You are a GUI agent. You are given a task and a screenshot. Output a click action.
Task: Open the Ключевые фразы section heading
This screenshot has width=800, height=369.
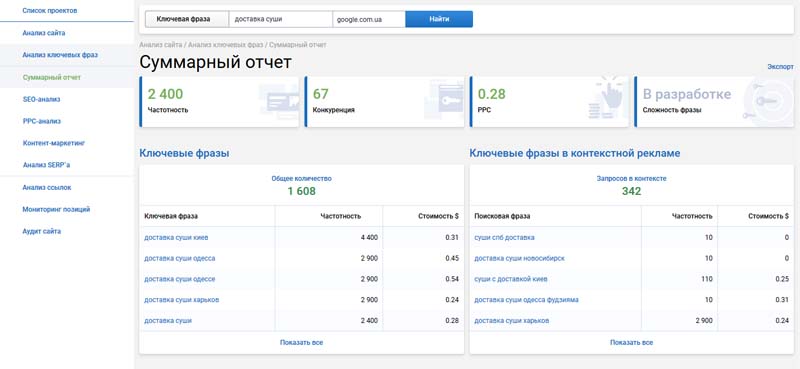tap(184, 153)
